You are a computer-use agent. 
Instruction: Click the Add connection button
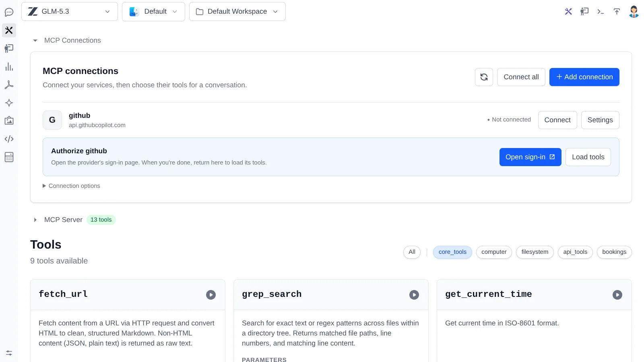point(584,77)
